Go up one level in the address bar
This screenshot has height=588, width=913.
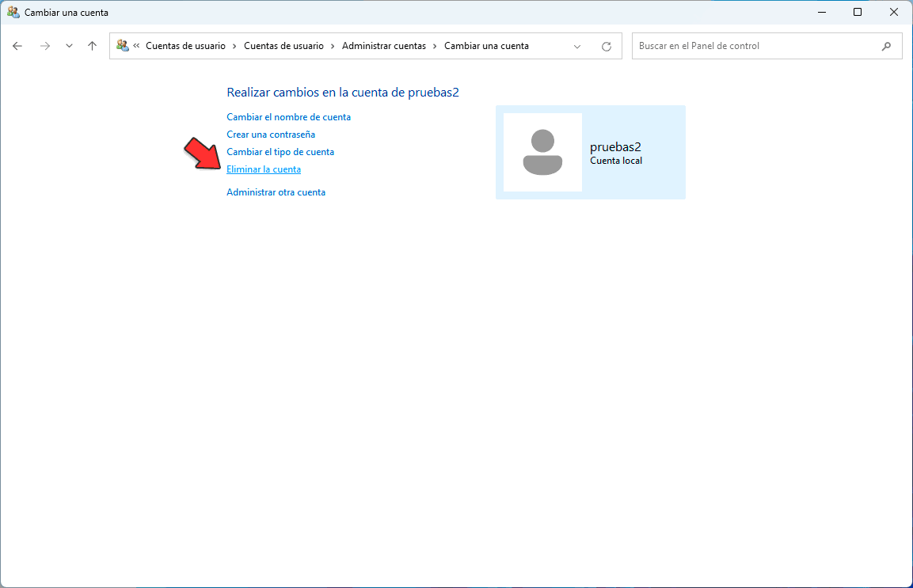click(x=92, y=46)
